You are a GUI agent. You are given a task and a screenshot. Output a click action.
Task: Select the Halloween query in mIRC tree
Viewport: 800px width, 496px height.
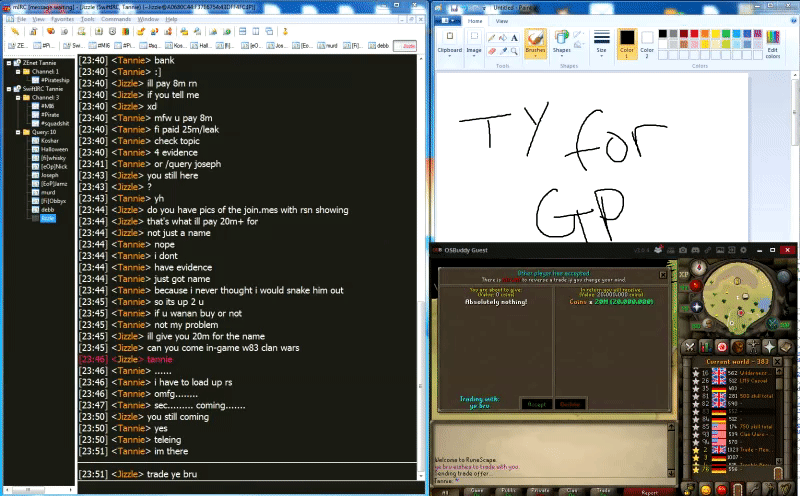click(54, 149)
